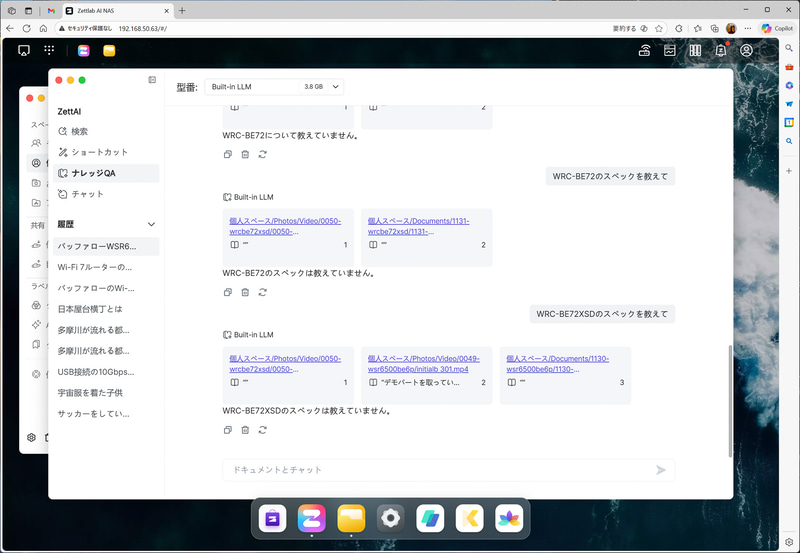Delete the WRC-BE72XSDのスペック reply

tap(245, 430)
